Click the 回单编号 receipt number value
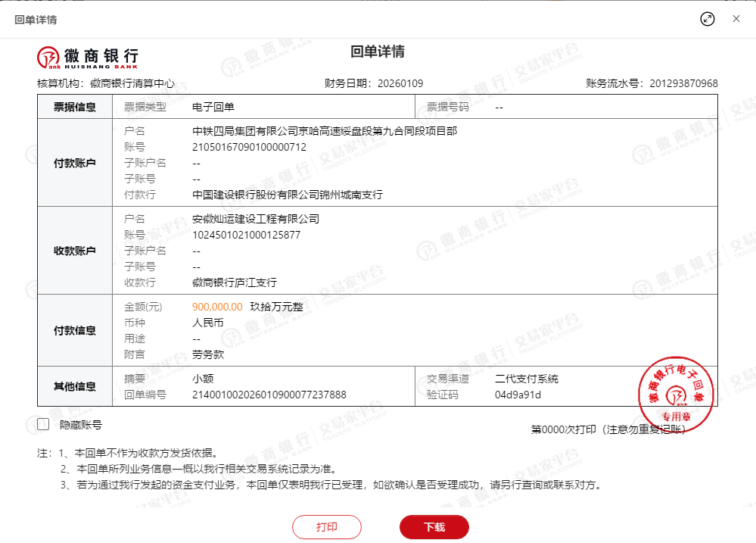The width and height of the screenshot is (756, 543). [x=269, y=395]
